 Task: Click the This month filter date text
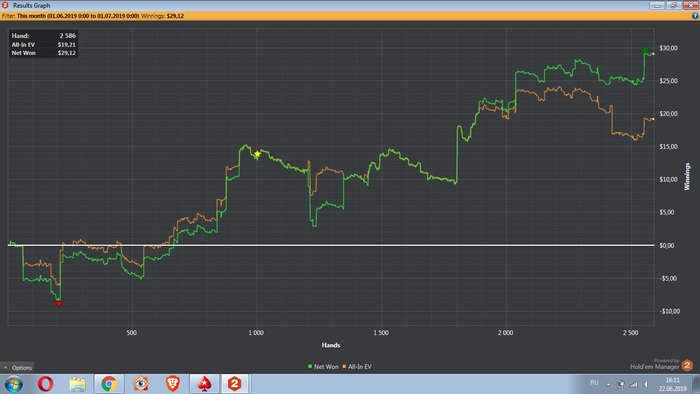78,16
